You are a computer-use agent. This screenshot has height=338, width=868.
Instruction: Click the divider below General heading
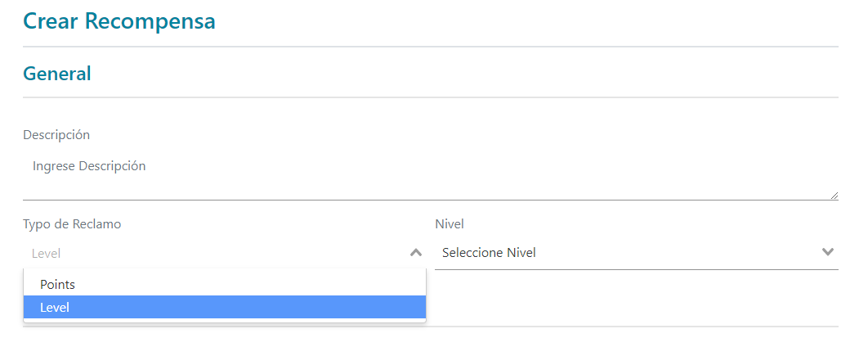(x=430, y=97)
